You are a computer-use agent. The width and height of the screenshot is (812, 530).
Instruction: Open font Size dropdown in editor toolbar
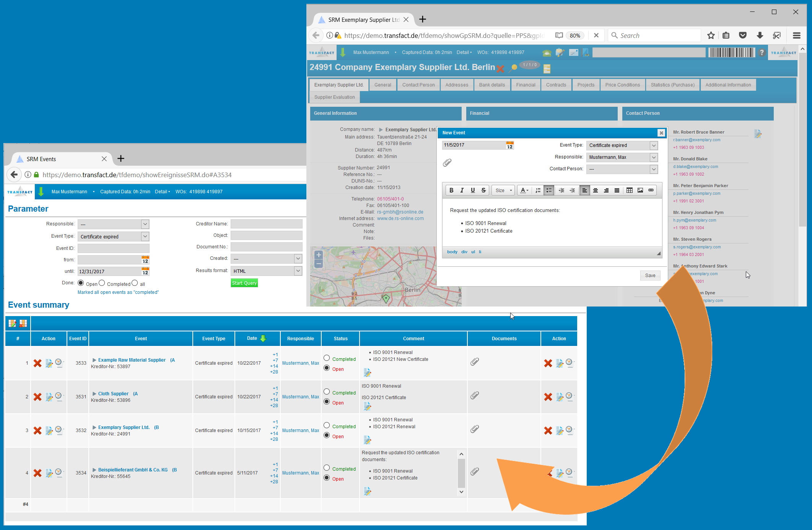(x=503, y=190)
